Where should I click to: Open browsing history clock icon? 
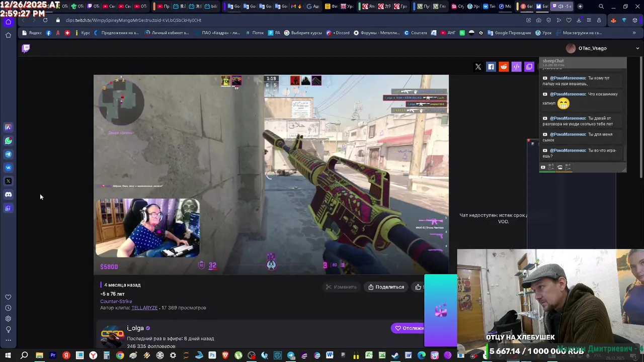pyautogui.click(x=8, y=308)
